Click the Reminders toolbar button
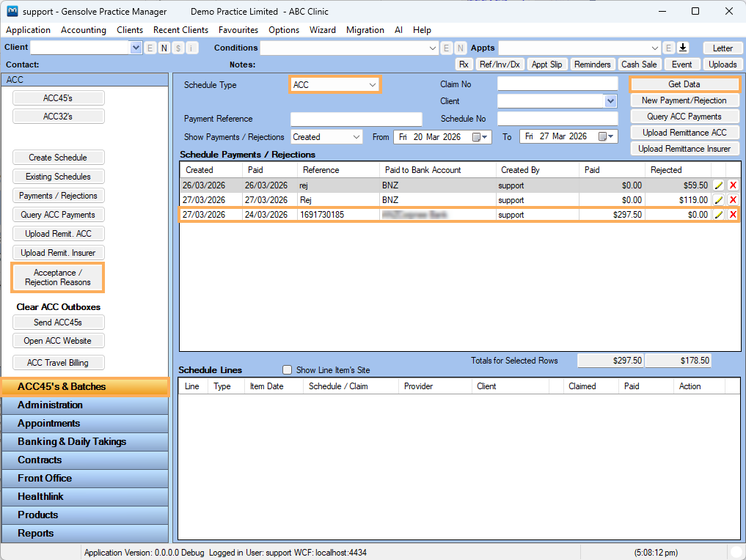Image resolution: width=746 pixels, height=560 pixels. pos(592,65)
